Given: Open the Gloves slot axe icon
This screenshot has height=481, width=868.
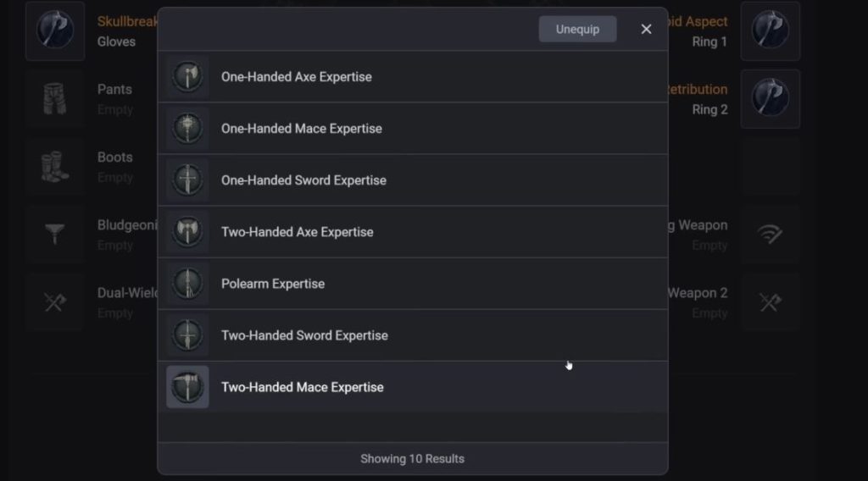Looking at the screenshot, I should (55, 31).
